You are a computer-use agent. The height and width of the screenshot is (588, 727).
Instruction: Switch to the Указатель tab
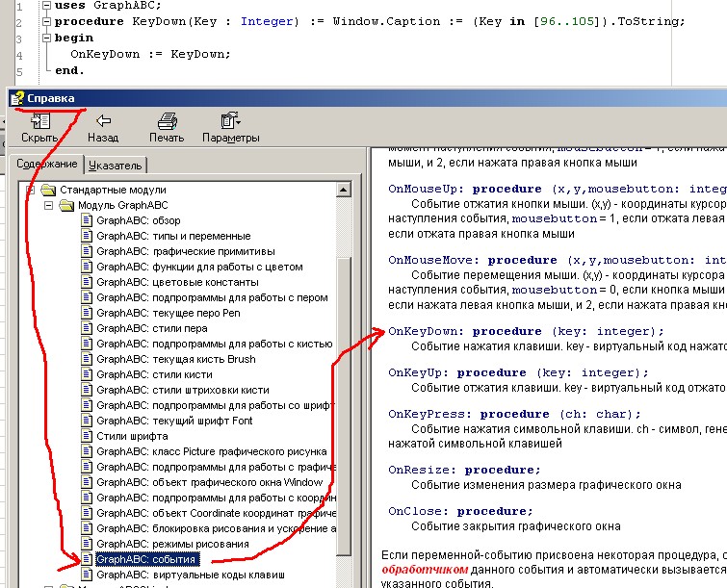point(115,166)
